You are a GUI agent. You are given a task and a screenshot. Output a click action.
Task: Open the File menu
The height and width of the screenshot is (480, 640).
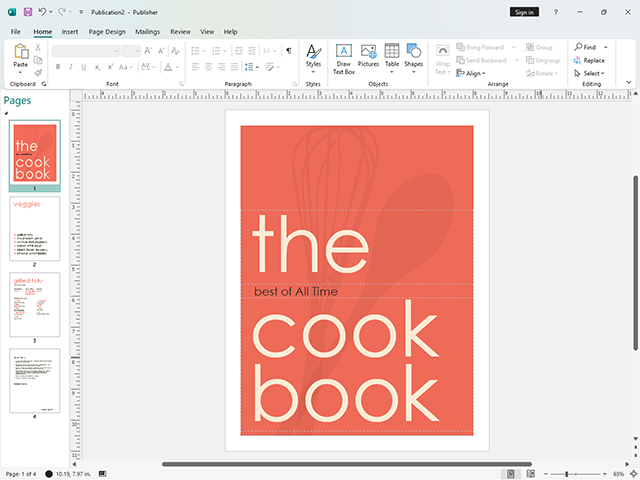pyautogui.click(x=16, y=32)
